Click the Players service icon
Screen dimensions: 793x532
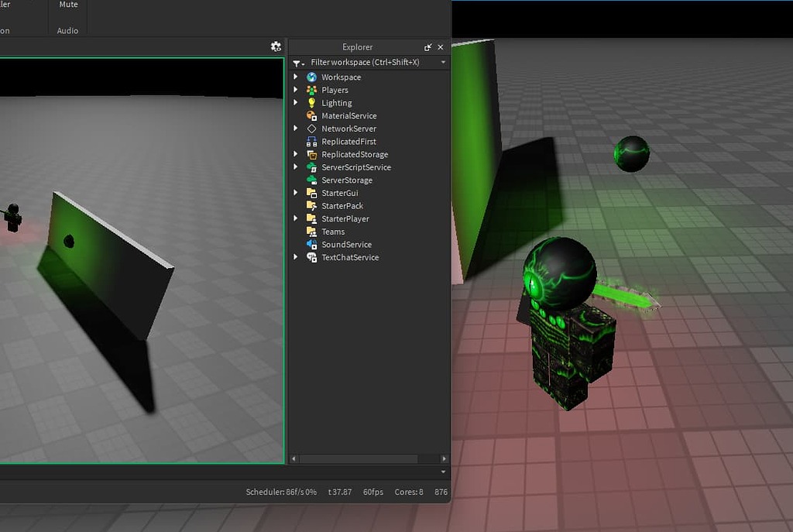pyautogui.click(x=311, y=90)
